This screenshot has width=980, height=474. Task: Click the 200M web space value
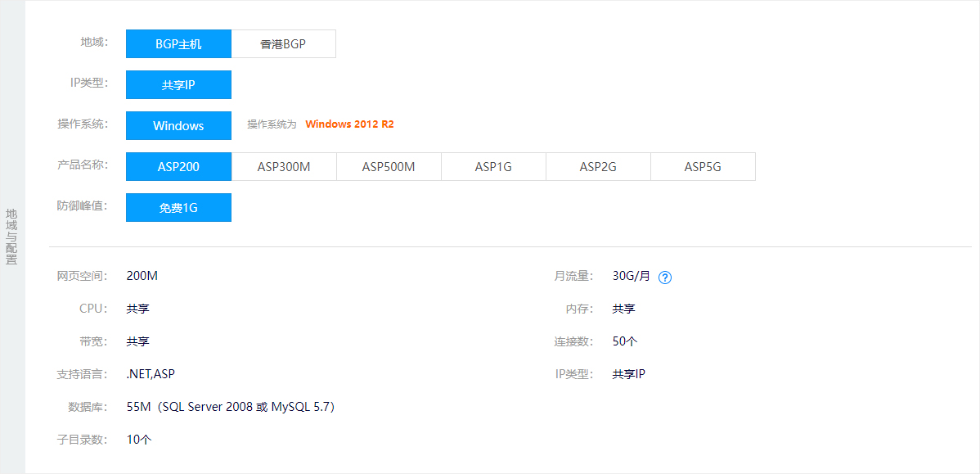(142, 276)
